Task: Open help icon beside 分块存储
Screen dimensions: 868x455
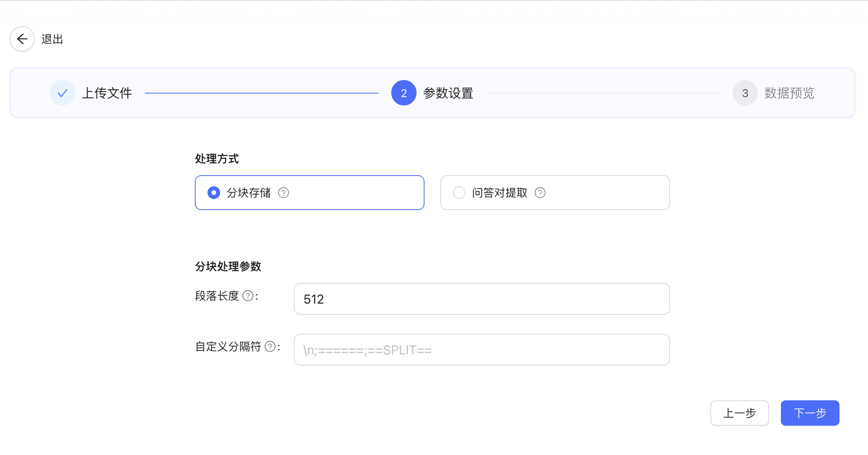Action: click(x=284, y=193)
